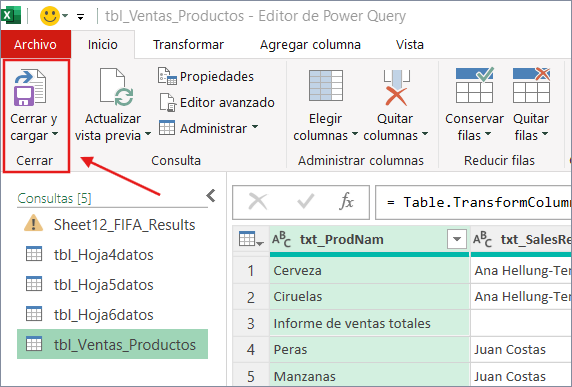Click the ABC type icon of txt_SalesRe column
The image size is (572, 387).
pos(482,240)
